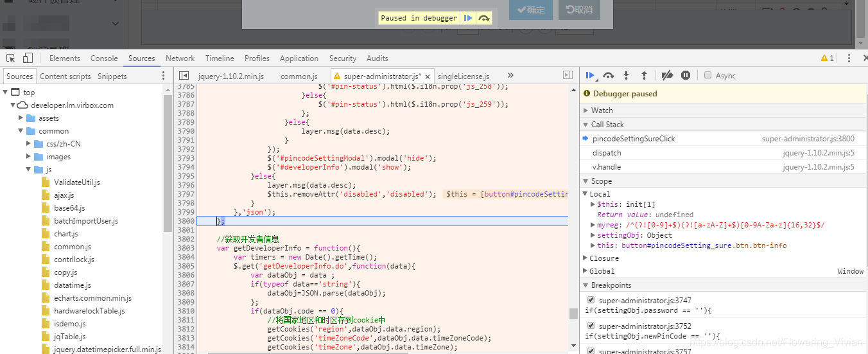Expand the images folder

(x=29, y=157)
